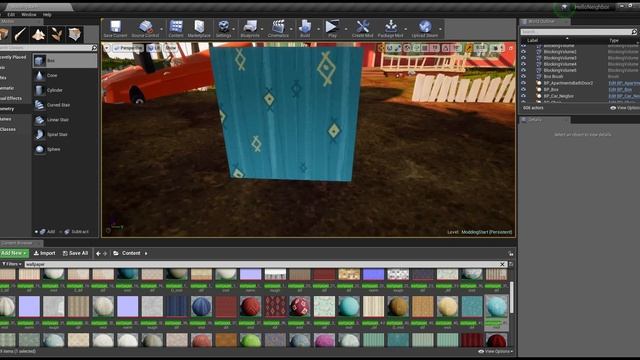The width and height of the screenshot is (640, 360).
Task: Open the Settings toolbar icon
Action: point(223,29)
